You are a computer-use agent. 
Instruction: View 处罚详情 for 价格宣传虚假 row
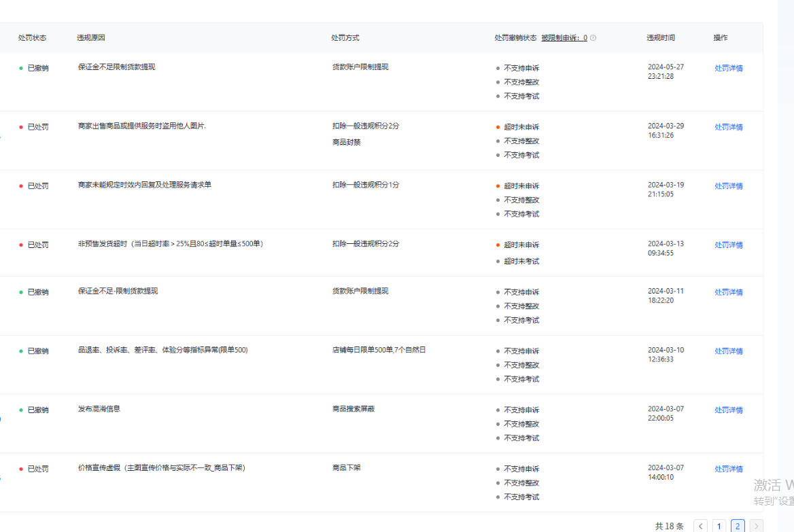[728, 469]
